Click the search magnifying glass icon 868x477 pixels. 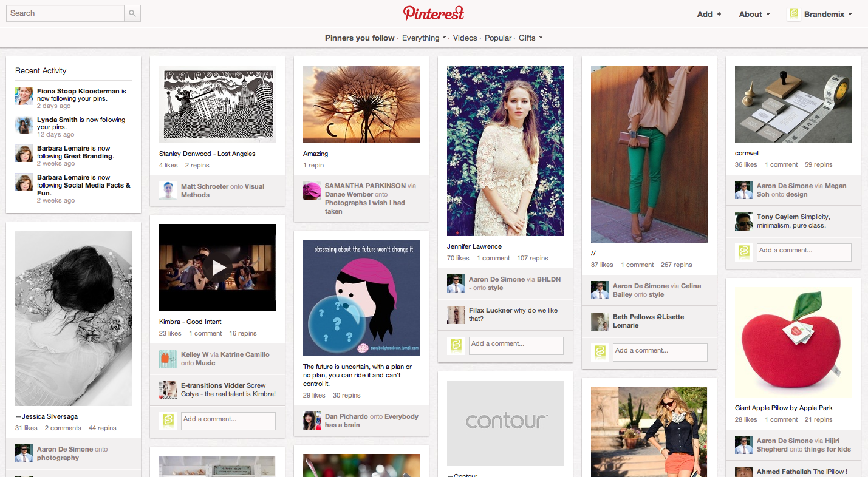132,13
